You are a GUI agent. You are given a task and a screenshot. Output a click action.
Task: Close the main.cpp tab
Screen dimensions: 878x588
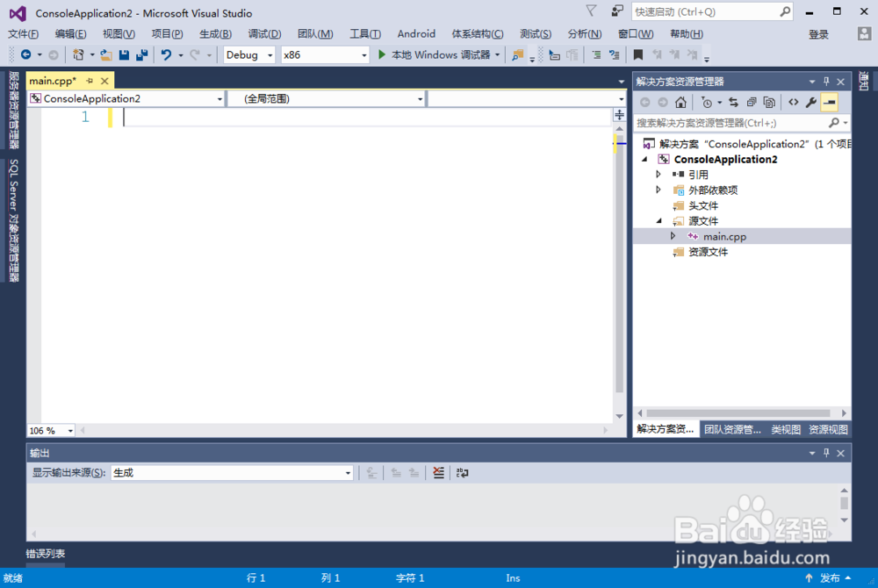pos(104,81)
